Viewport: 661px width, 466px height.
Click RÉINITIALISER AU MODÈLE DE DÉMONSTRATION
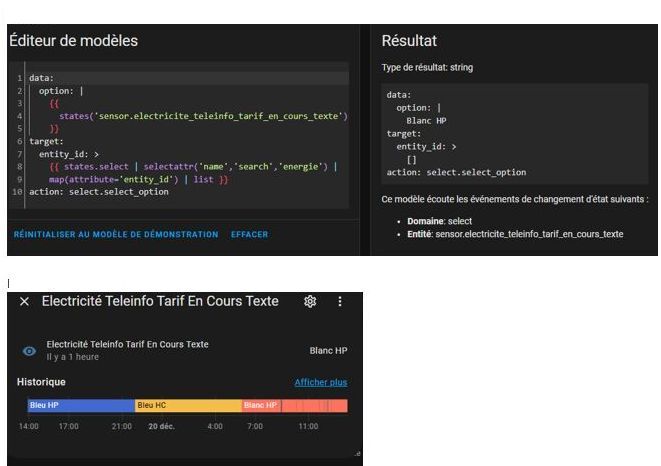115,234
